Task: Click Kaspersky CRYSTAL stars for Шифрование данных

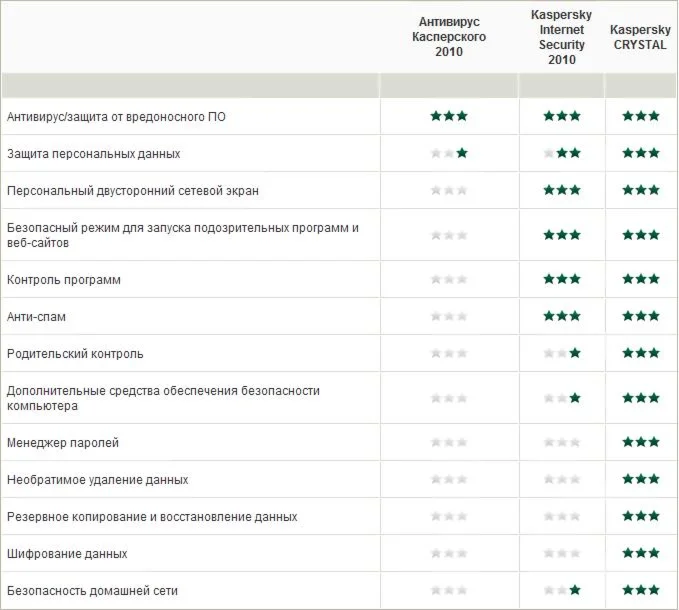Action: [x=641, y=553]
